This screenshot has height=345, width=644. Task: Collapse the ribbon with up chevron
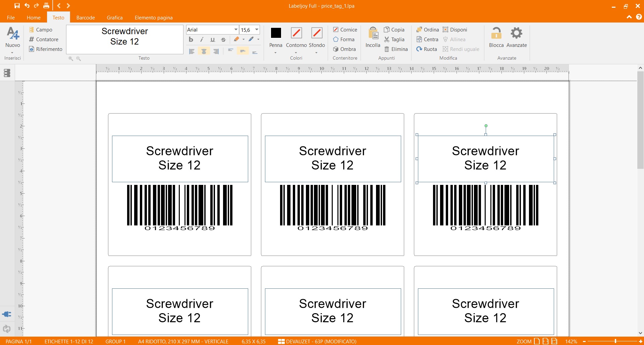[629, 17]
